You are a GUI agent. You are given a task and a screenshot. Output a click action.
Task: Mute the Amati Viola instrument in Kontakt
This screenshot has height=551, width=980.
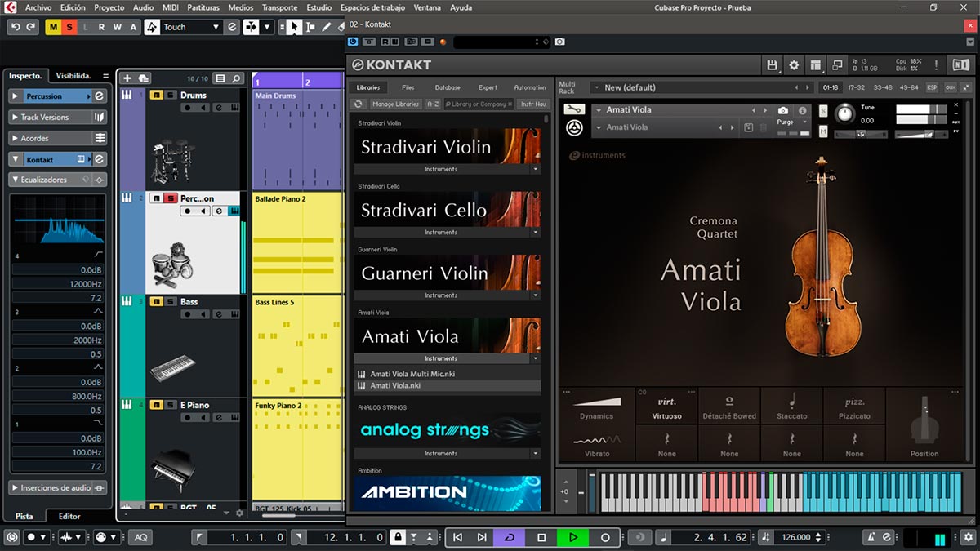(823, 131)
